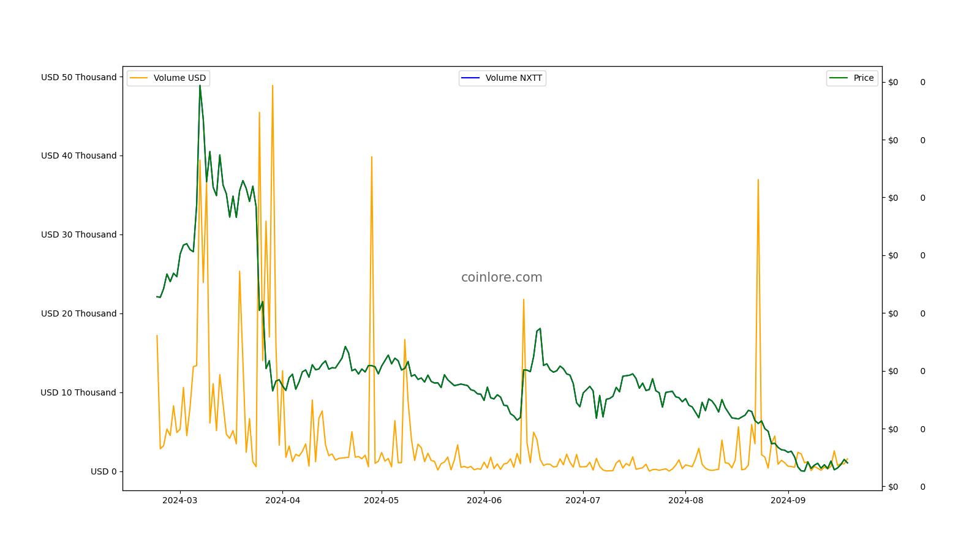
Task: Click the 2024-09 date axis label
Action: (x=788, y=500)
